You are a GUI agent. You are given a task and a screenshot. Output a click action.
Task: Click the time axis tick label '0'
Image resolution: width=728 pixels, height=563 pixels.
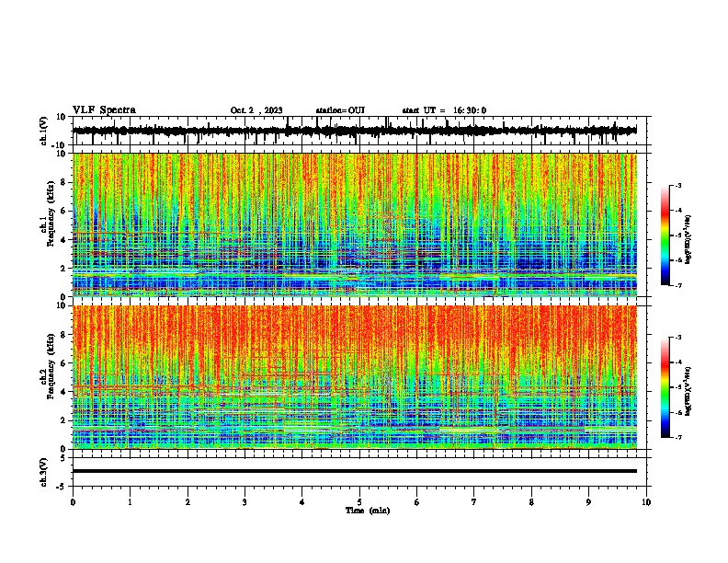click(73, 502)
